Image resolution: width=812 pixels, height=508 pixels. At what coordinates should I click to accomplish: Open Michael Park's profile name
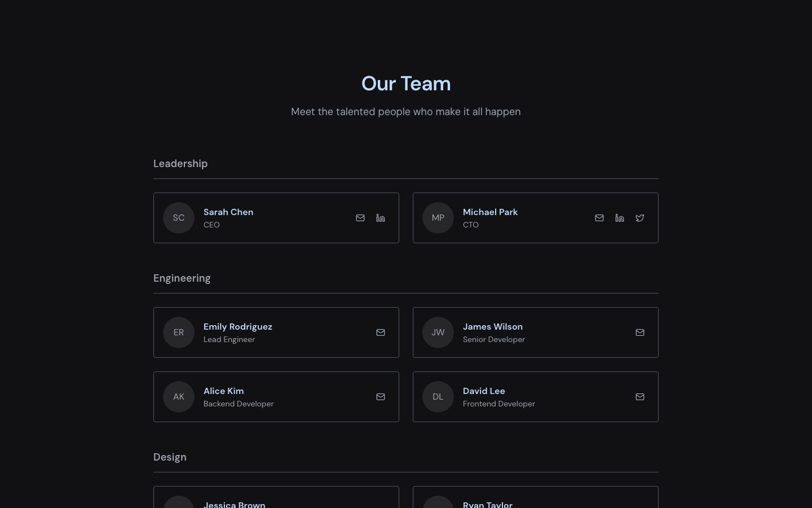(x=490, y=212)
